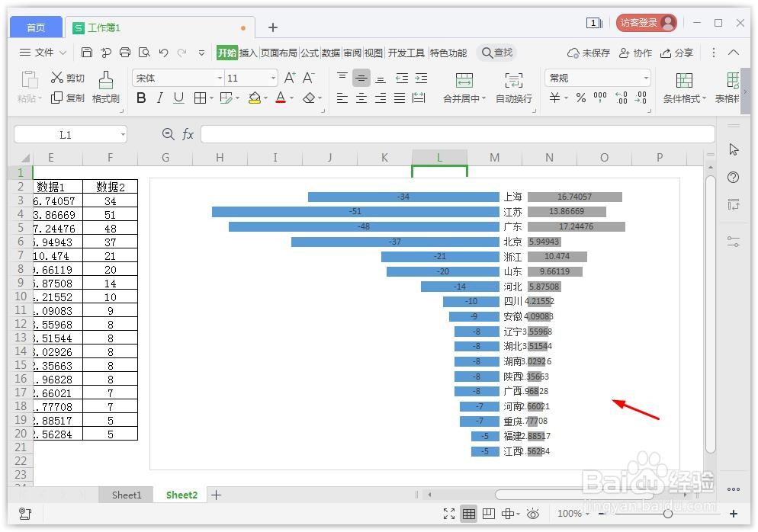Select column L header

pos(439,158)
